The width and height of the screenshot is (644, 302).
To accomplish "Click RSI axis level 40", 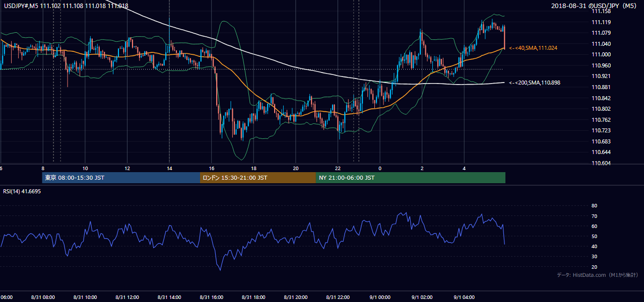I will coord(594,246).
